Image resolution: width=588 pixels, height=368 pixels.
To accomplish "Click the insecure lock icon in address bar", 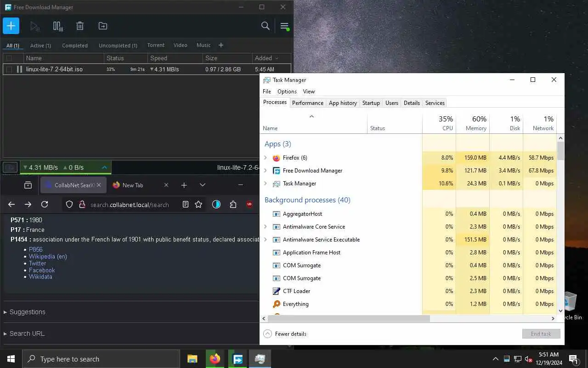I will click(x=82, y=205).
